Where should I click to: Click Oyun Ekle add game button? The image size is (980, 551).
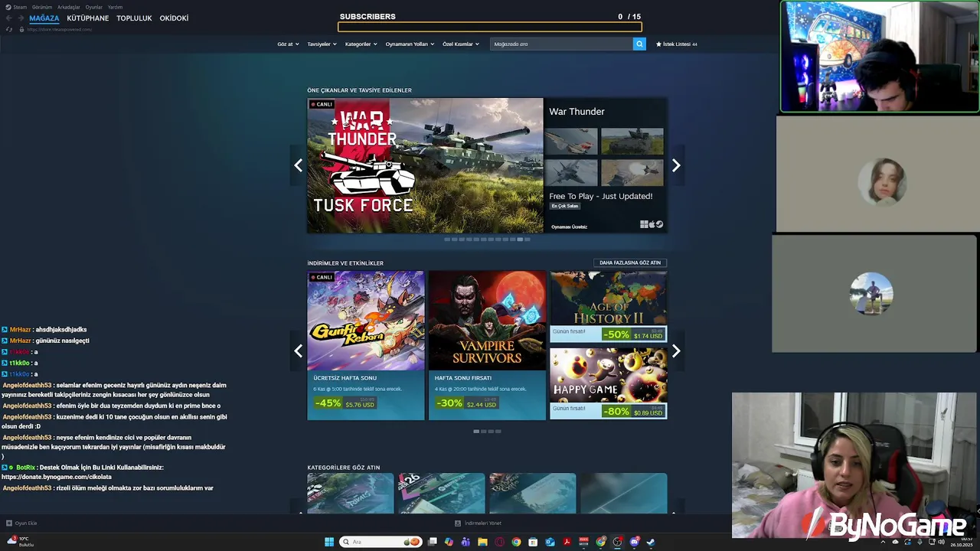coord(21,523)
